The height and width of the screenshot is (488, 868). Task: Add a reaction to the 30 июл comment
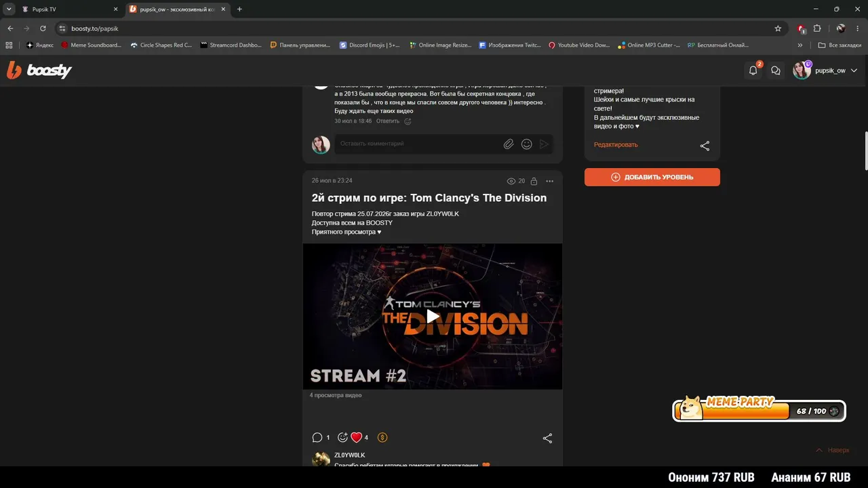click(x=408, y=121)
